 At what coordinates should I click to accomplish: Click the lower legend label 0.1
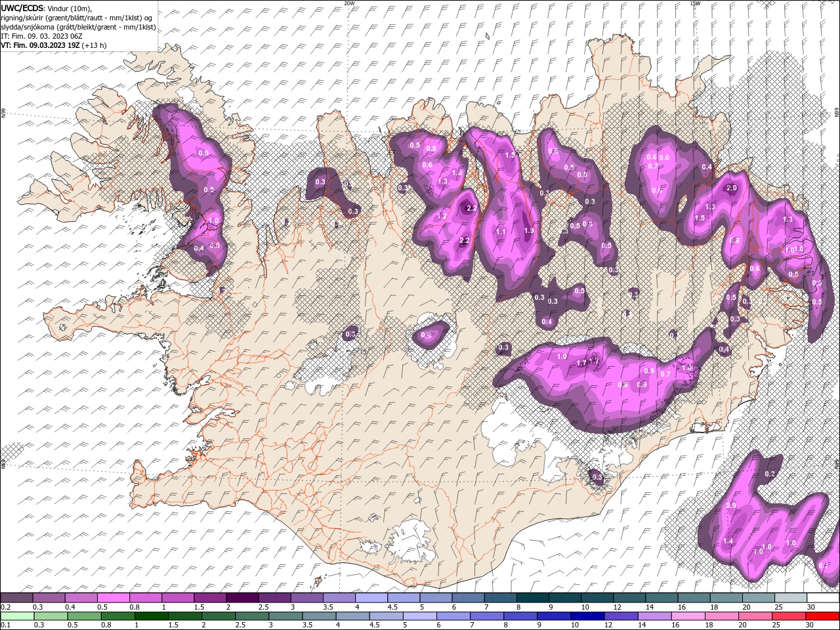pos(5,625)
